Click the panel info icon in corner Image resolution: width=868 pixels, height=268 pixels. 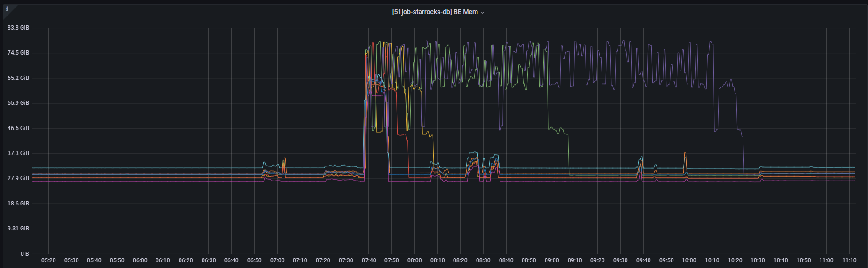point(7,9)
